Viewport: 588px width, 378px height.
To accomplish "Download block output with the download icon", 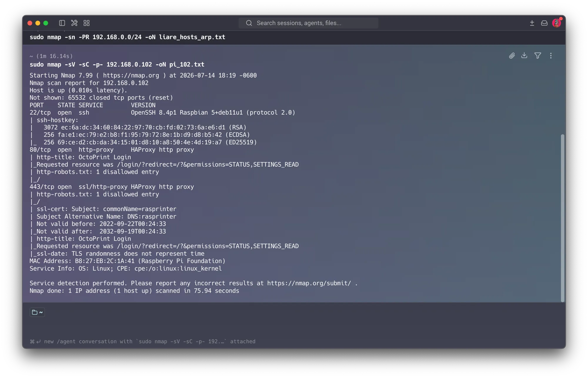I will click(524, 55).
